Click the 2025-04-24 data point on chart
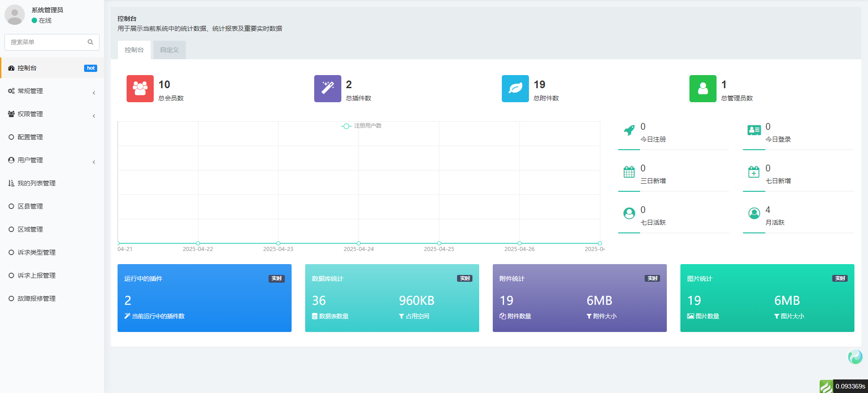 click(x=359, y=243)
